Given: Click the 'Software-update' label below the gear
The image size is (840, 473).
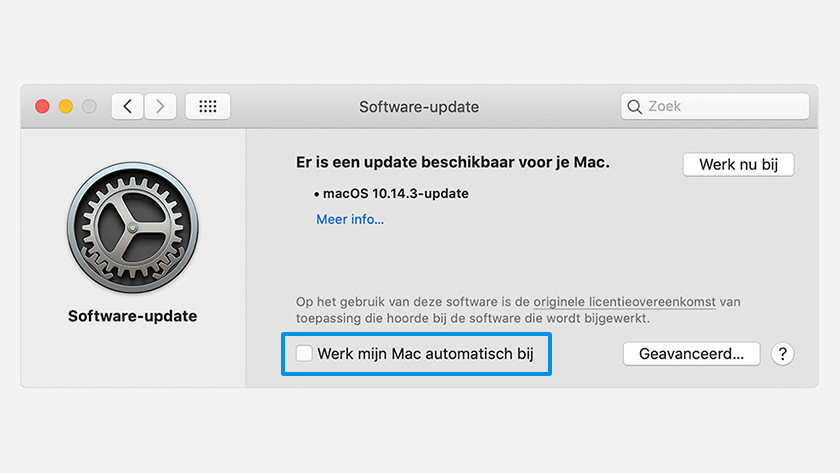Looking at the screenshot, I should 132,316.
